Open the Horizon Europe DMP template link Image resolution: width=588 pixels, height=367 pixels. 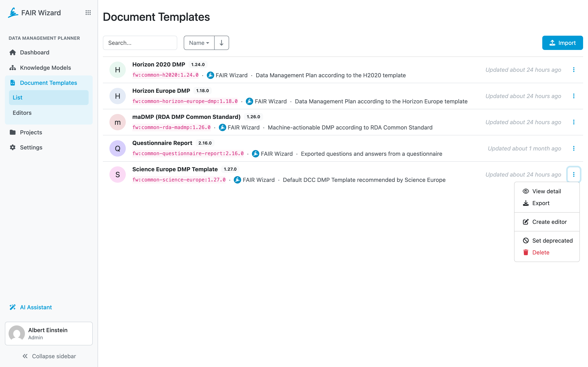coord(161,91)
